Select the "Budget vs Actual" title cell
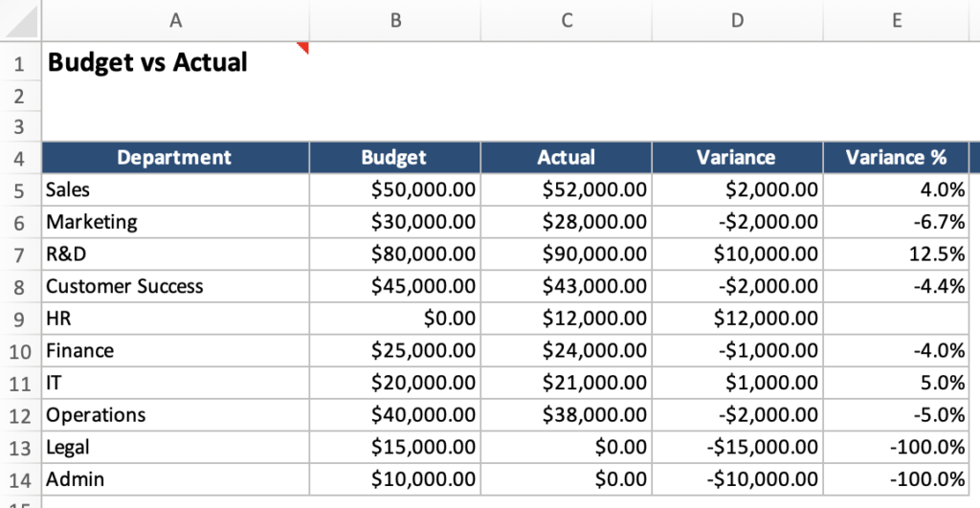This screenshot has height=508, width=980. (147, 63)
